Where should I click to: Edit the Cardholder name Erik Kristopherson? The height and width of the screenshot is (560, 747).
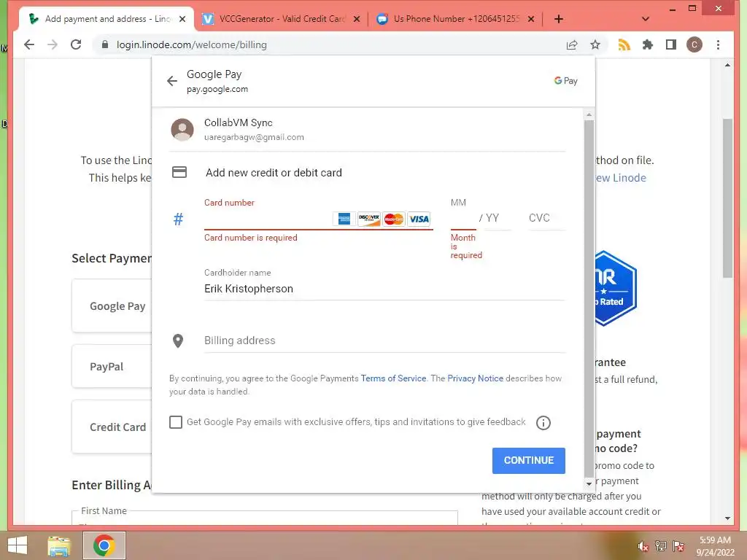pyautogui.click(x=384, y=289)
